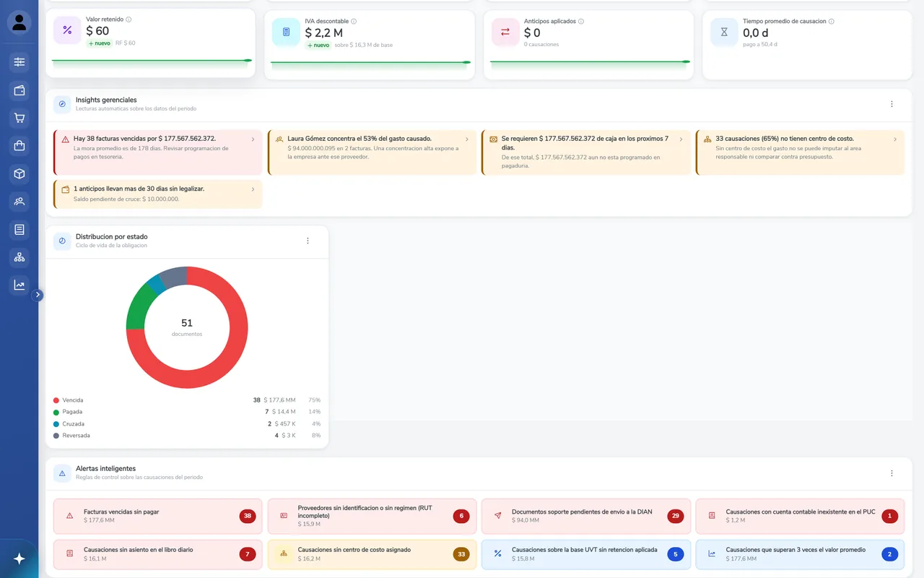This screenshot has height=578, width=924.
Task: Click the hourglass icon on the Tiempo promedio card
Action: click(724, 33)
